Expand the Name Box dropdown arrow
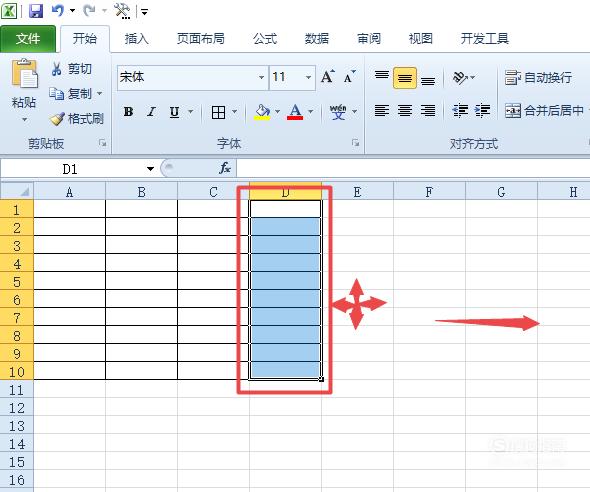Image resolution: width=590 pixels, height=492 pixels. point(151,169)
